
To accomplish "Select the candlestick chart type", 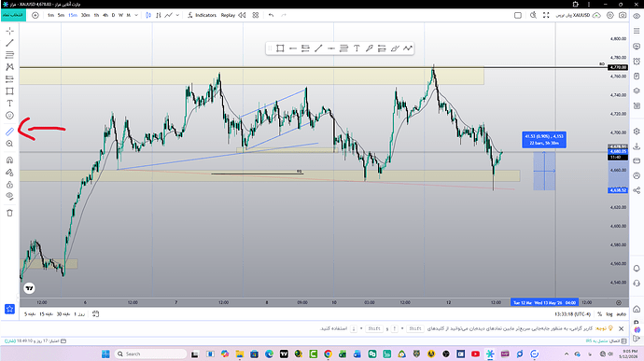I will 148,15.
